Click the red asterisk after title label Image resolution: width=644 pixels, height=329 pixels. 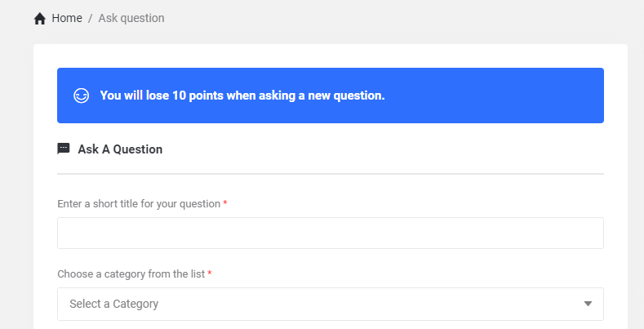(x=225, y=203)
